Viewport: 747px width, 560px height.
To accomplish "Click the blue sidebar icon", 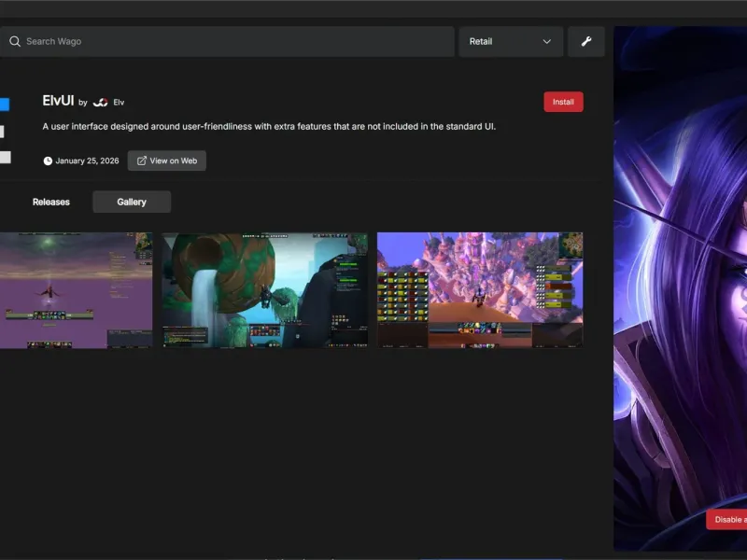I will click(x=5, y=105).
